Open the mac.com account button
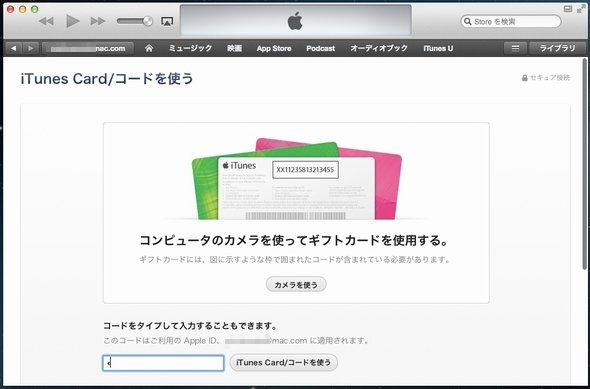Screen dimensions: 590x389 pos(88,48)
